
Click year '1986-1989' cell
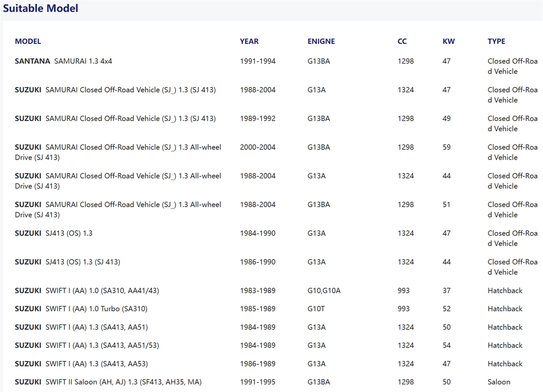pyautogui.click(x=258, y=364)
